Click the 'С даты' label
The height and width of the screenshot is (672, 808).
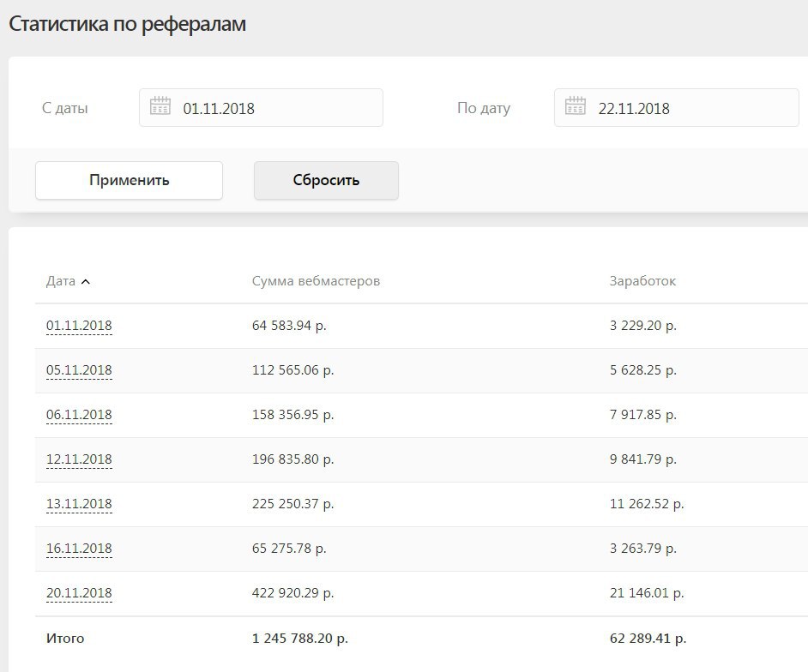pyautogui.click(x=65, y=108)
